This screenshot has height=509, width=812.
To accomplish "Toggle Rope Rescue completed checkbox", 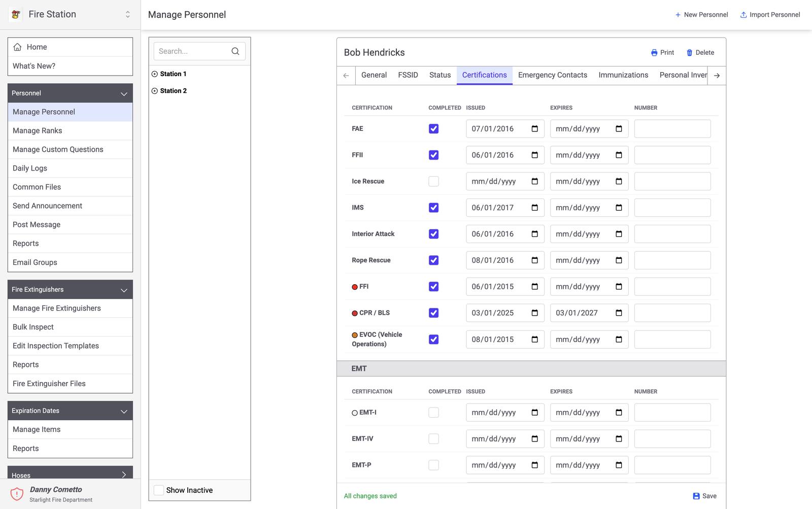I will pos(433,260).
